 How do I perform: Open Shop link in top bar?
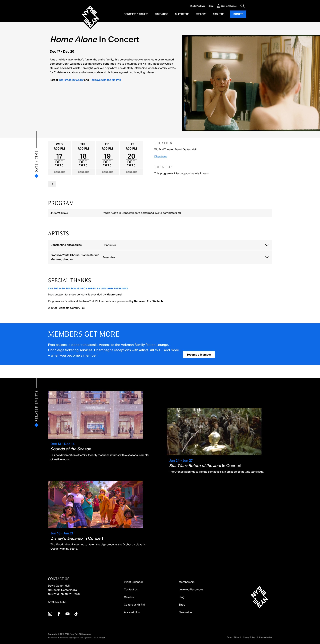(x=211, y=6)
